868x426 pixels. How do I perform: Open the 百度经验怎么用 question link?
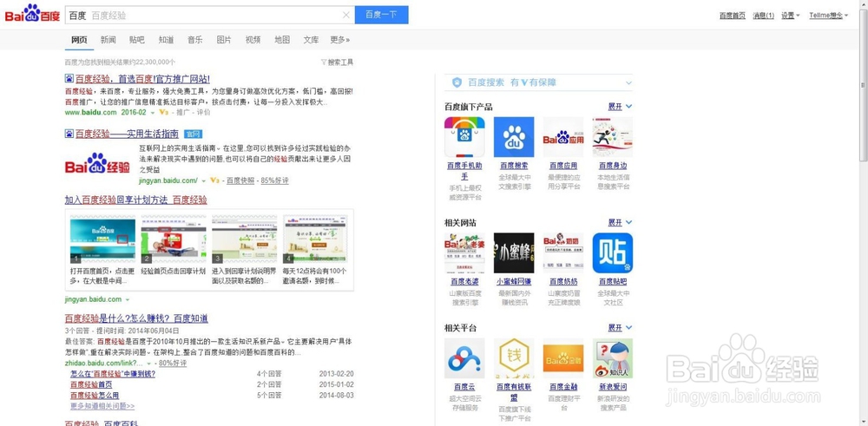tap(95, 396)
